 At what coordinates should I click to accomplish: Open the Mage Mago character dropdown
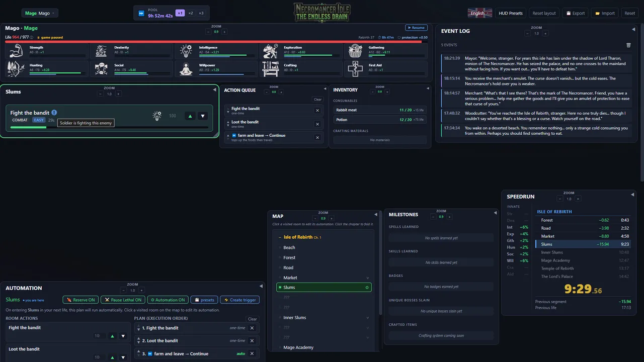click(x=40, y=13)
